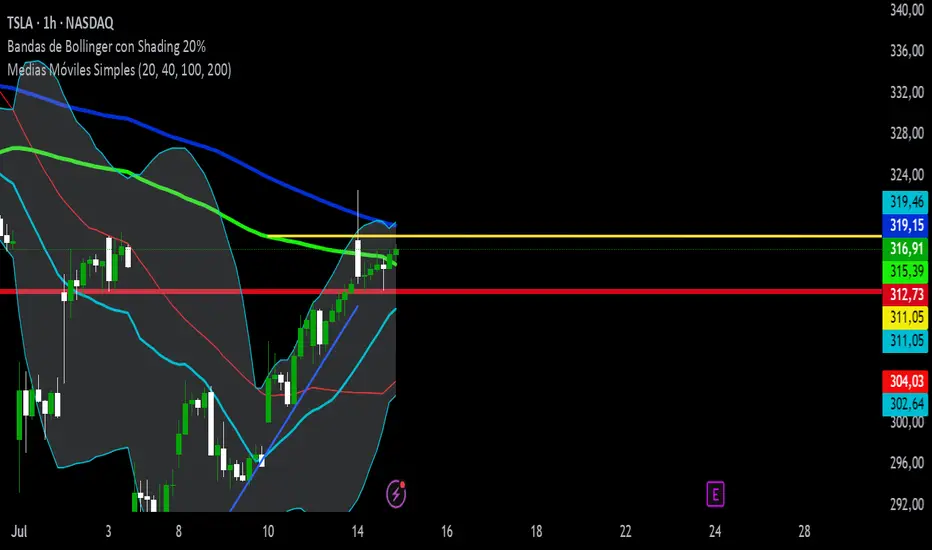Open Medias Móviles Simples indicator label

click(x=119, y=70)
